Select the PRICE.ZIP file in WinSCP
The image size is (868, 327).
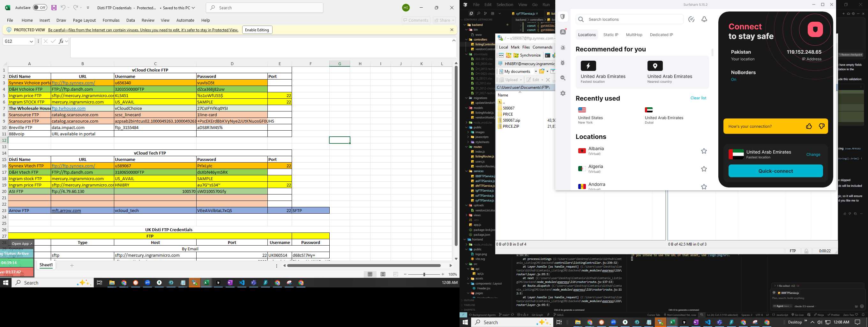(x=511, y=126)
